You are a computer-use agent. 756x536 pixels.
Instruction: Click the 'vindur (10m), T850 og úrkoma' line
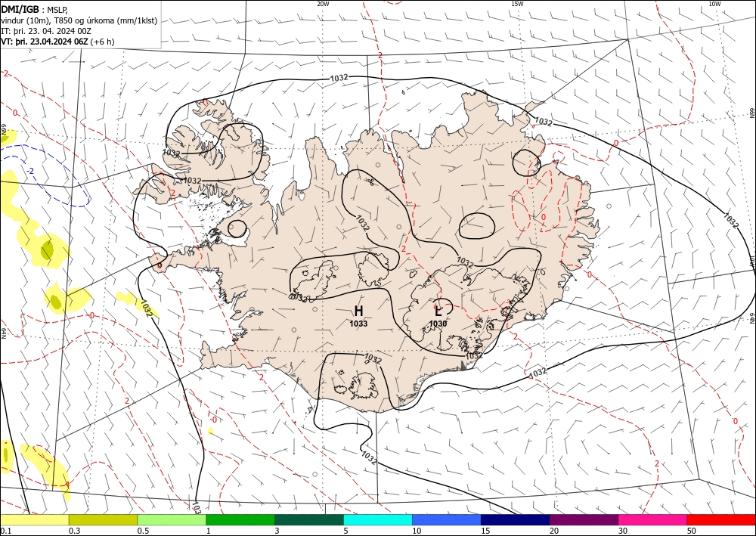coord(79,20)
